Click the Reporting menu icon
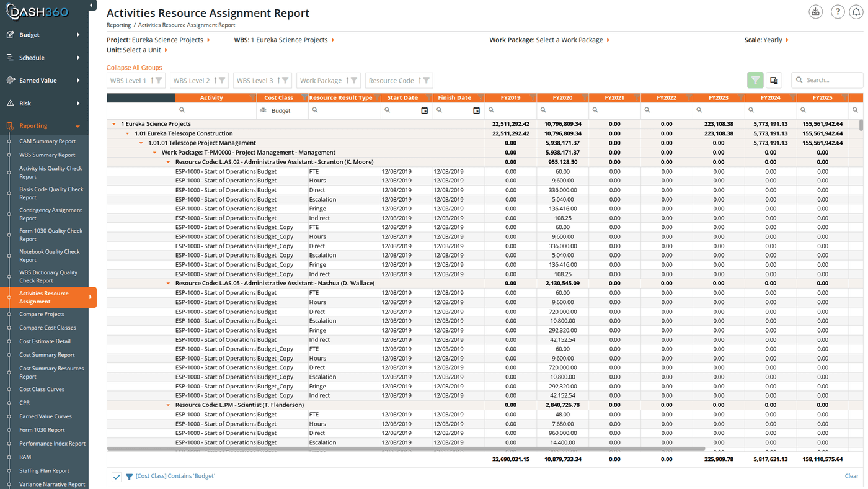The image size is (868, 489). 10,126
